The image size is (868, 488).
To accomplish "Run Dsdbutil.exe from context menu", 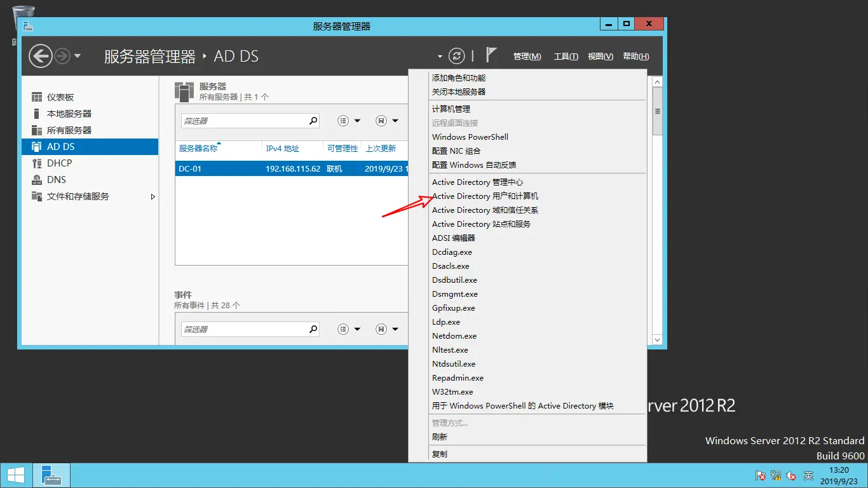I will click(527, 280).
